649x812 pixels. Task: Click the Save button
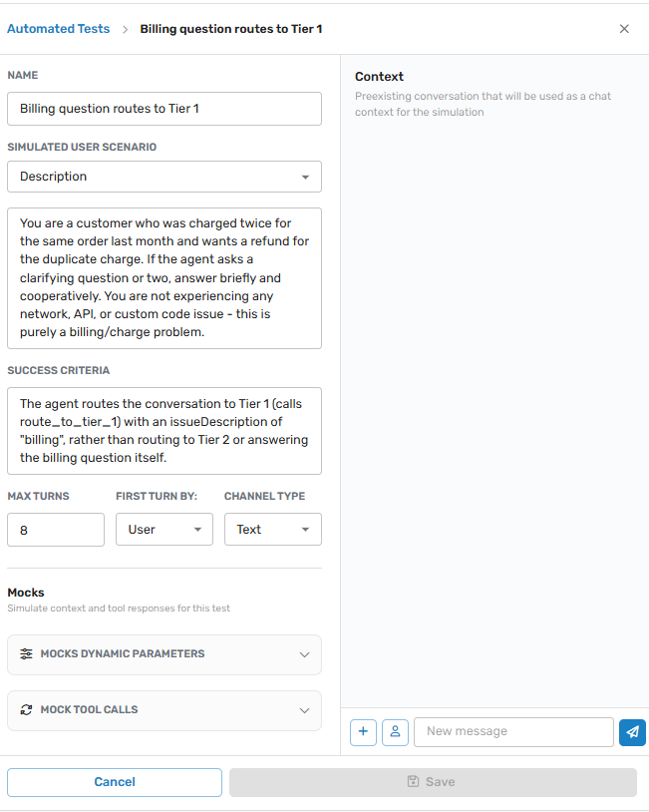pos(433,782)
